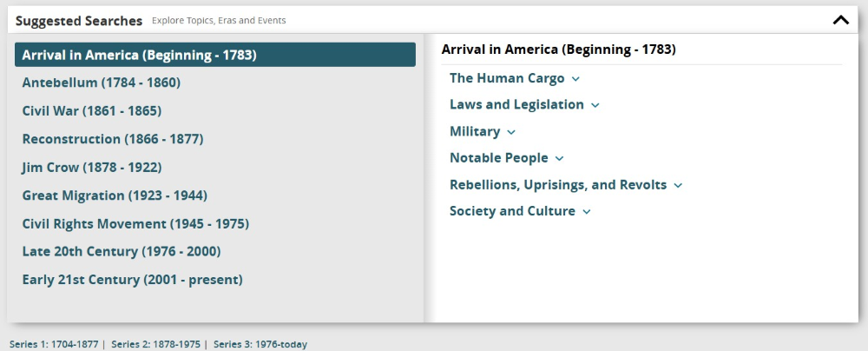
Task: Expand Notable People chevron
Action: tap(559, 159)
